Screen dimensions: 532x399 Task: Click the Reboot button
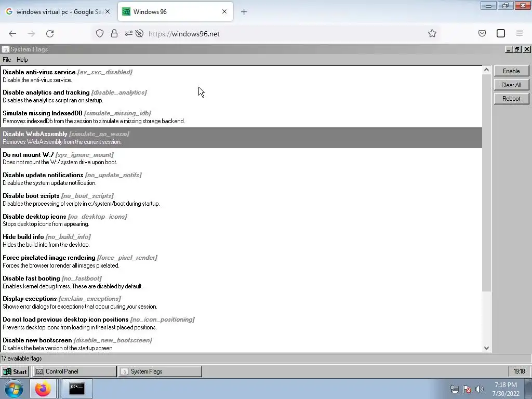pyautogui.click(x=511, y=98)
